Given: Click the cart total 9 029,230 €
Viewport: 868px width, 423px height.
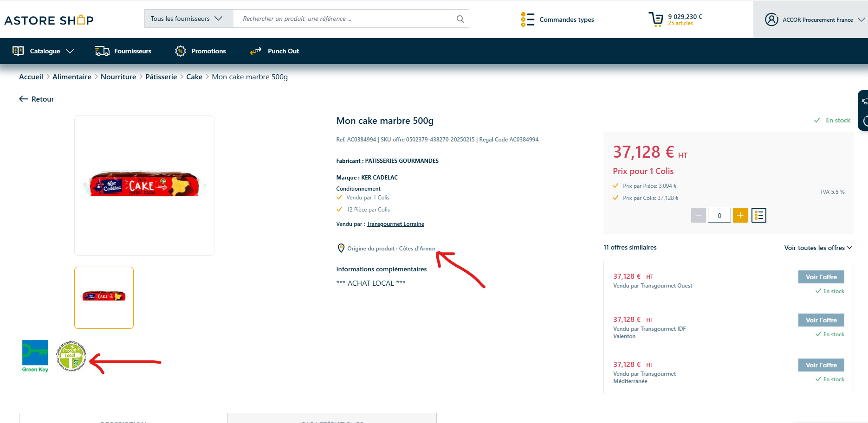Looking at the screenshot, I should click(x=685, y=17).
